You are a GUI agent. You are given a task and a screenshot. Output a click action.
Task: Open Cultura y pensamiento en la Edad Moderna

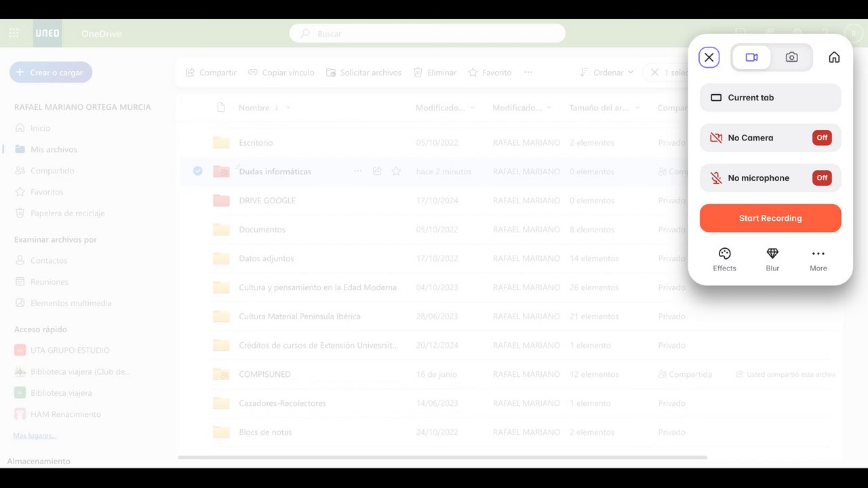point(317,287)
